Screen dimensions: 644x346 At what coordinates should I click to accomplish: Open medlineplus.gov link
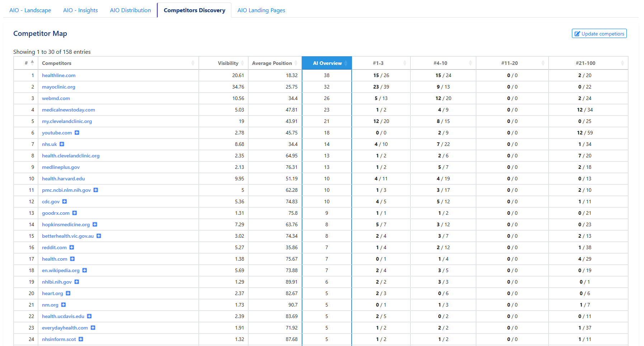[x=61, y=167]
